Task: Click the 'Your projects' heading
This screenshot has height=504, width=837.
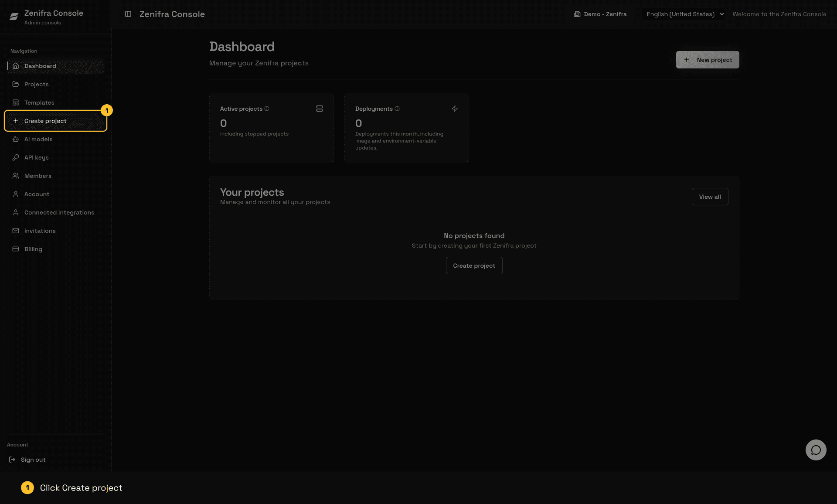Action: 252,192
